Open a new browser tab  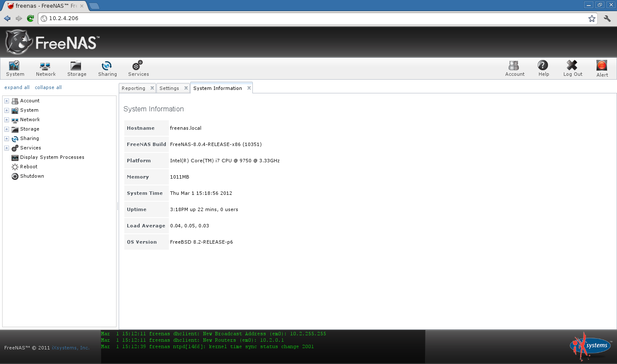point(94,6)
